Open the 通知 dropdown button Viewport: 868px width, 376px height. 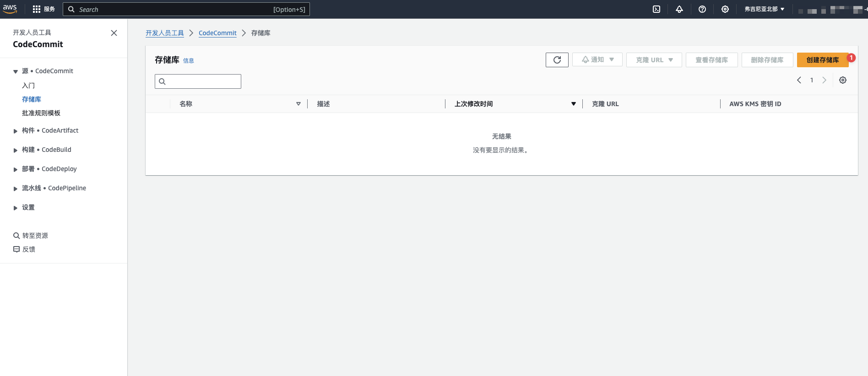(x=597, y=59)
